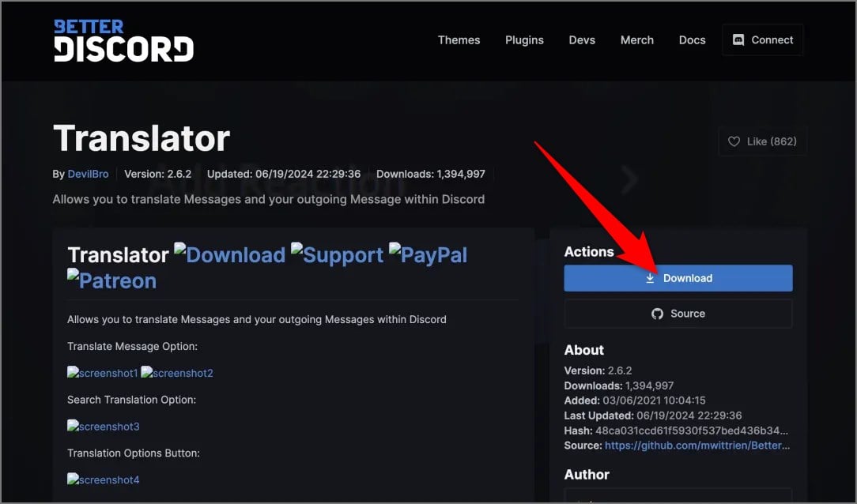The image size is (857, 504).
Task: Click the Support badge link
Action: pyautogui.click(x=338, y=254)
